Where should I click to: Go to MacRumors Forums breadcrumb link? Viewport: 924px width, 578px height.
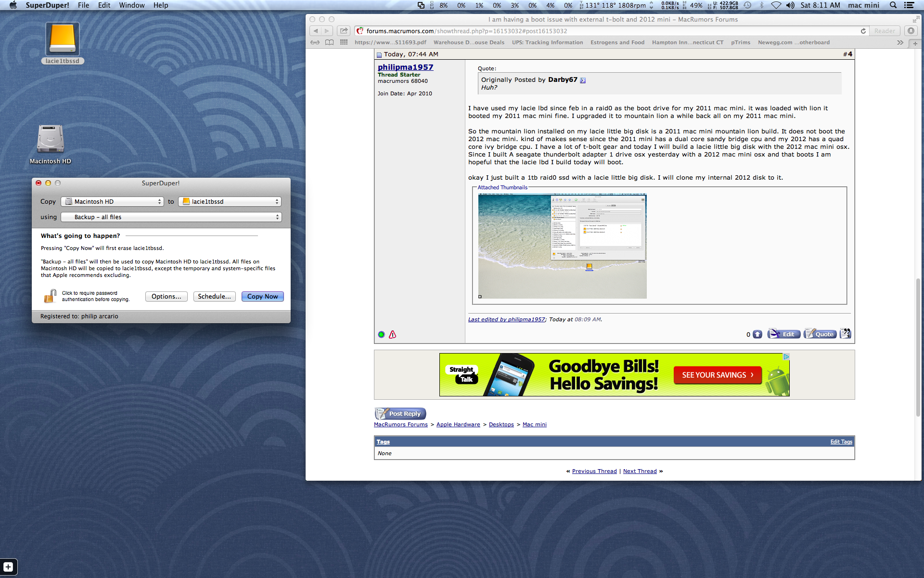(401, 424)
